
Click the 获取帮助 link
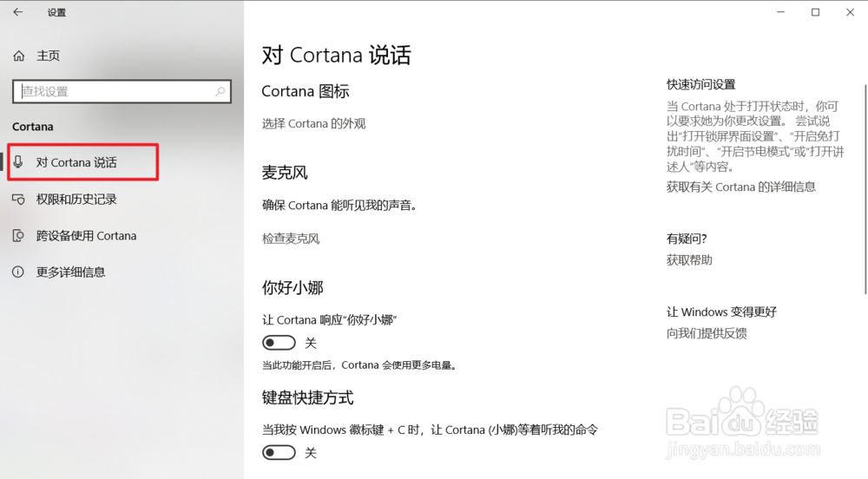coord(689,260)
